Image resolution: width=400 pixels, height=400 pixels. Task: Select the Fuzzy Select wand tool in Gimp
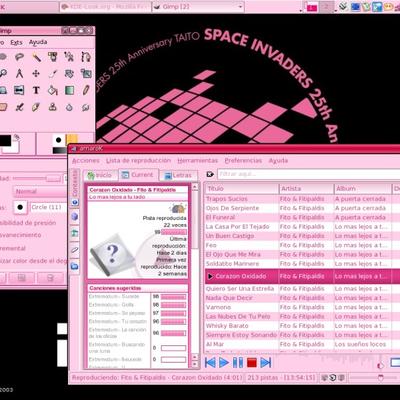[x=36, y=57]
